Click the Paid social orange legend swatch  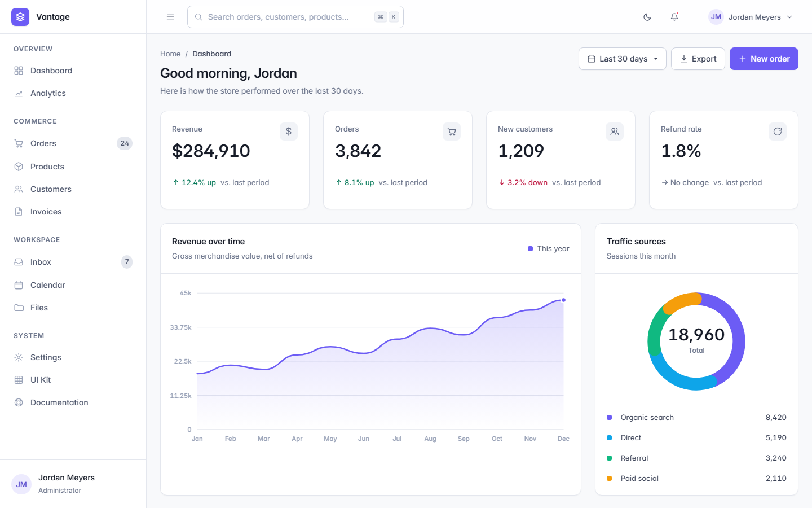609,479
